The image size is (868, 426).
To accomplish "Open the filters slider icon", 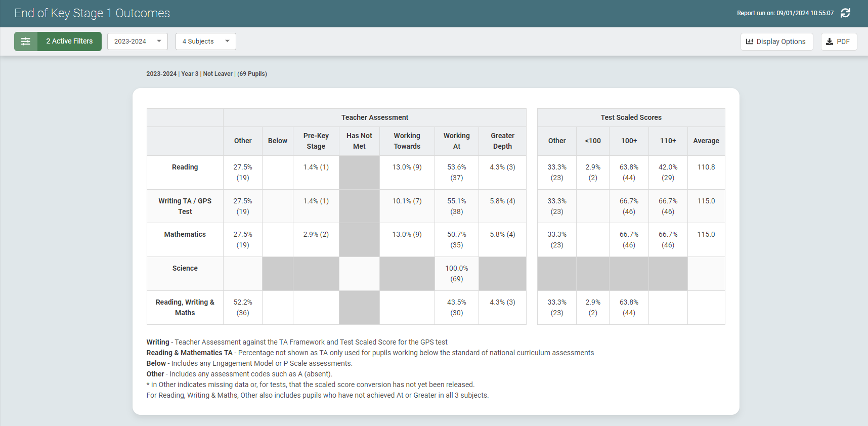I will (26, 41).
